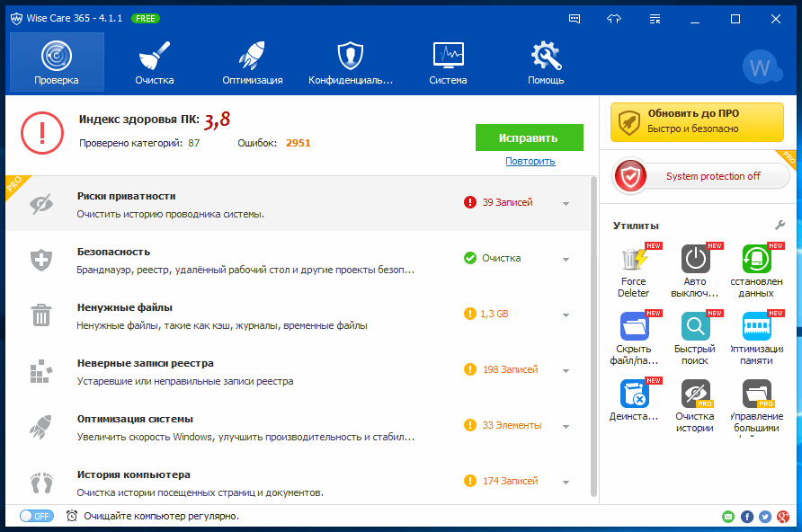The image size is (802, 532).
Task: Open the Быстрый поиск utility
Action: tap(695, 338)
